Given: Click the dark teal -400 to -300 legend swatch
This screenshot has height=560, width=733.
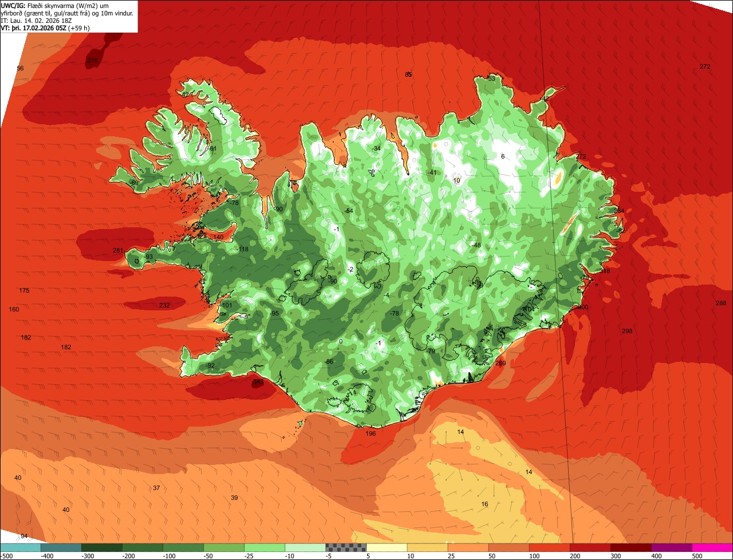Looking at the screenshot, I should 61,547.
